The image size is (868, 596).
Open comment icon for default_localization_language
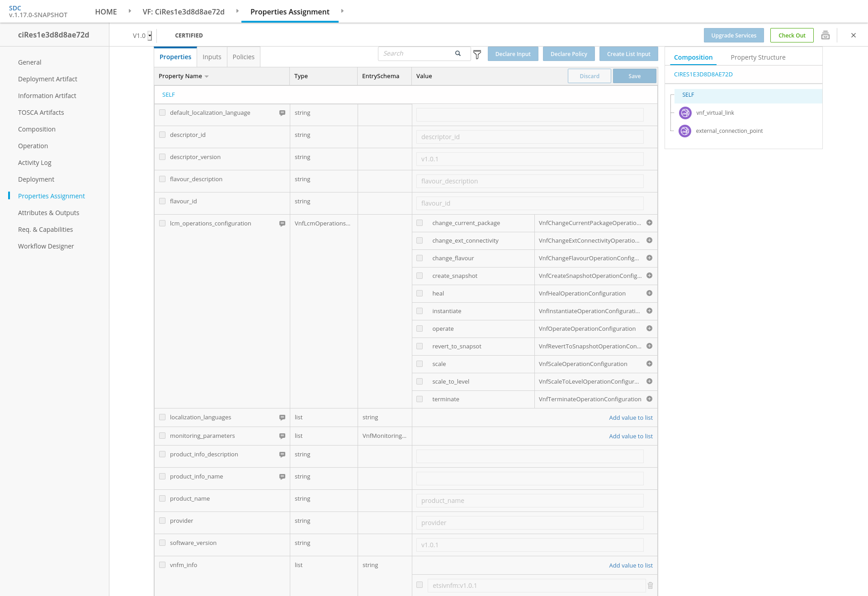click(282, 113)
